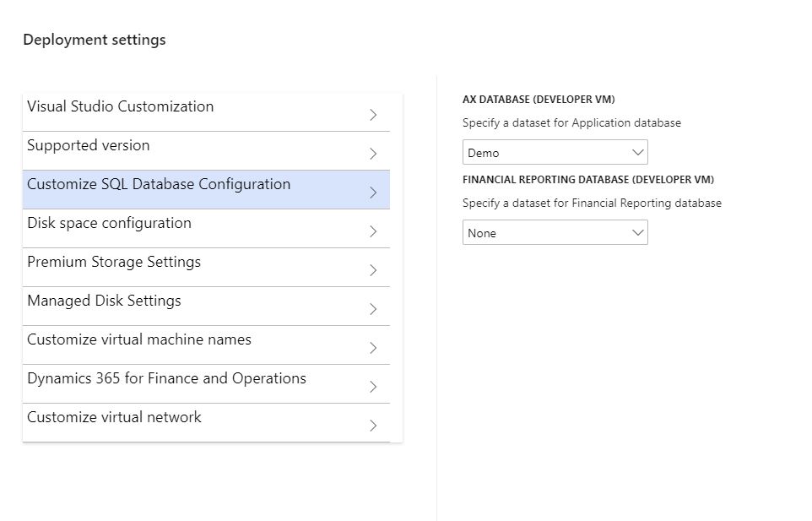Click chevron arrow beside Managed Disk Settings
The image size is (812, 521).
coord(373,309)
